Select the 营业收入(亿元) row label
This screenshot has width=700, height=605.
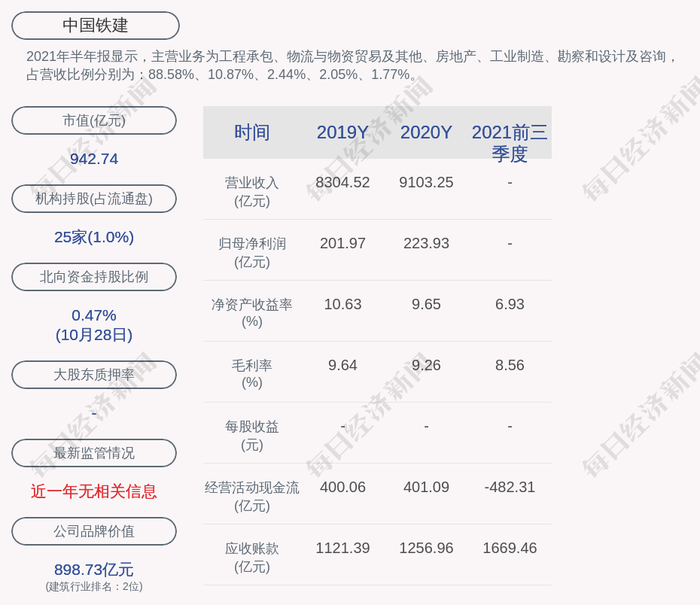(x=252, y=192)
